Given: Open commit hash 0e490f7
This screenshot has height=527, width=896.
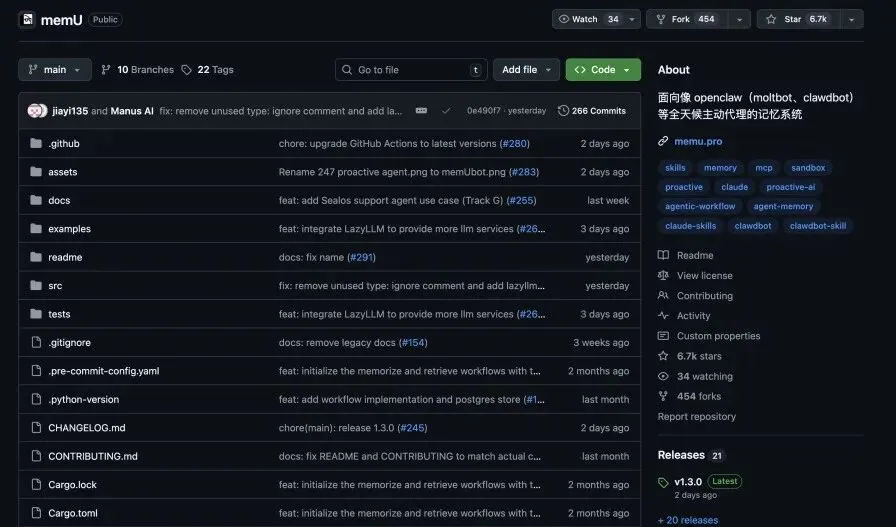Looking at the screenshot, I should point(483,111).
